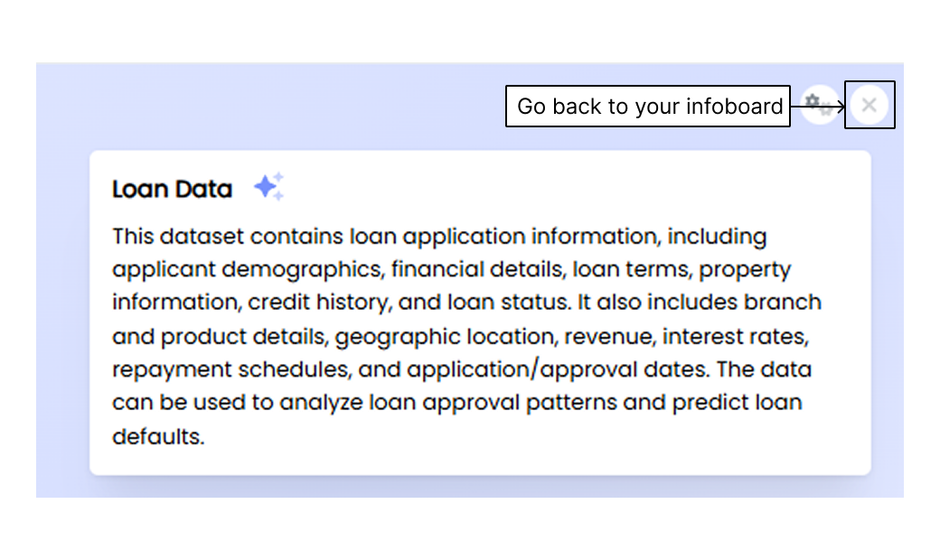This screenshot has width=940, height=560.
Task: Click the phrase 'application/approval dates' in text
Action: [x=557, y=369]
